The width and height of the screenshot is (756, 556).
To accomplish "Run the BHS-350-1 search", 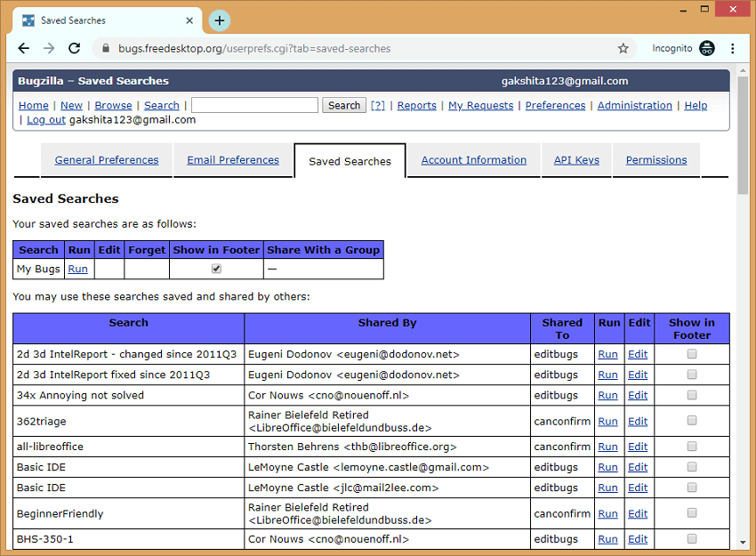I will [x=607, y=539].
